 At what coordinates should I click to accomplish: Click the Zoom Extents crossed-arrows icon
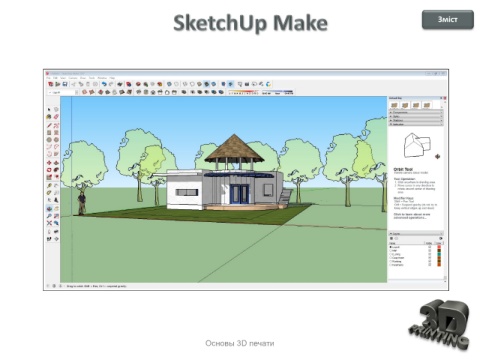tap(49, 223)
